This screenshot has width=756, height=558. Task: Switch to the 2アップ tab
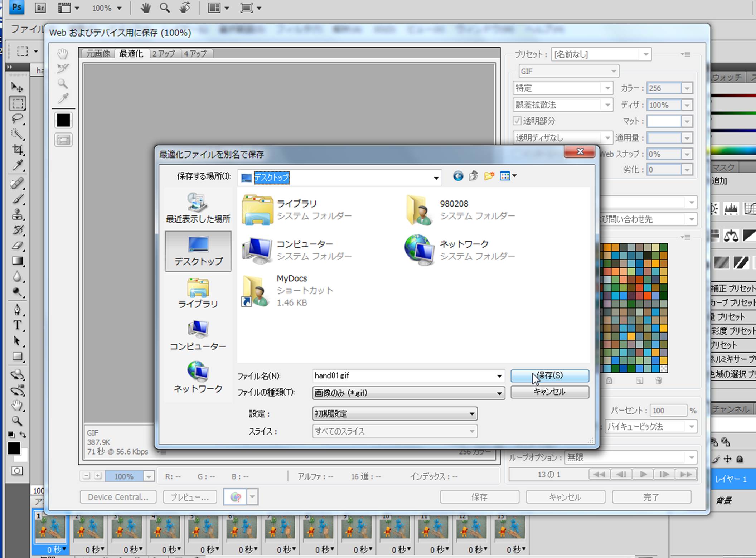[x=164, y=54]
